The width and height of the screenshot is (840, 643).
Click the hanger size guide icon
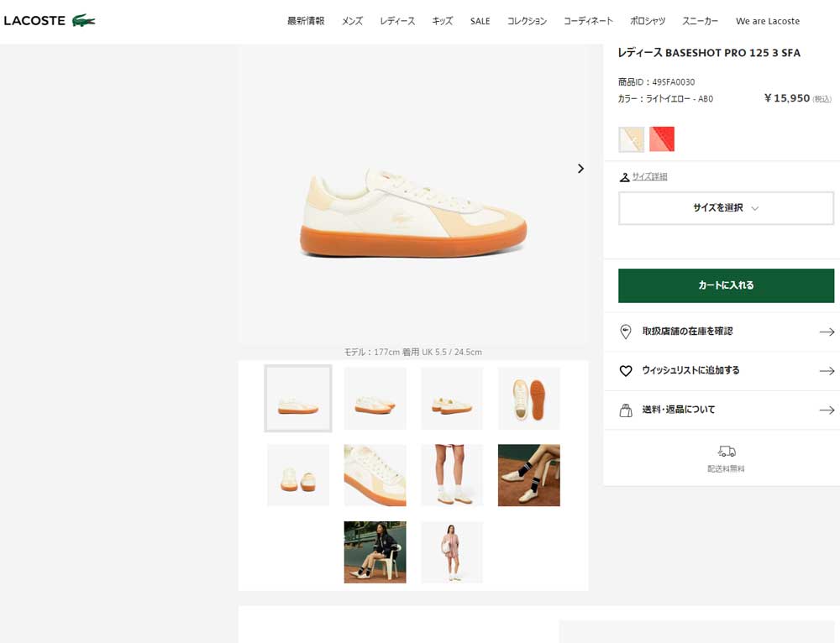(624, 177)
